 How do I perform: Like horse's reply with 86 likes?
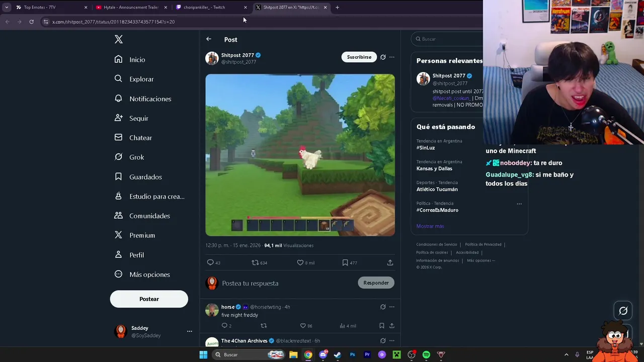[302, 325]
